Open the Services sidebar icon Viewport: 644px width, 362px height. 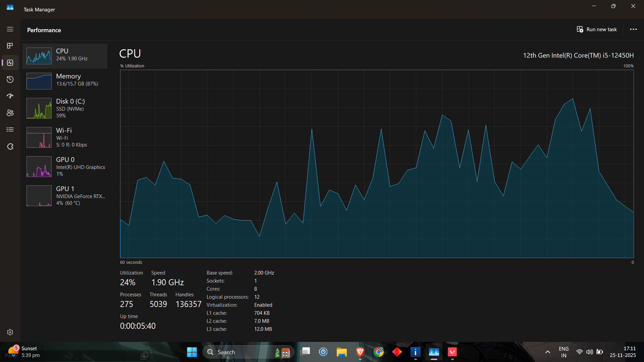pos(10,146)
